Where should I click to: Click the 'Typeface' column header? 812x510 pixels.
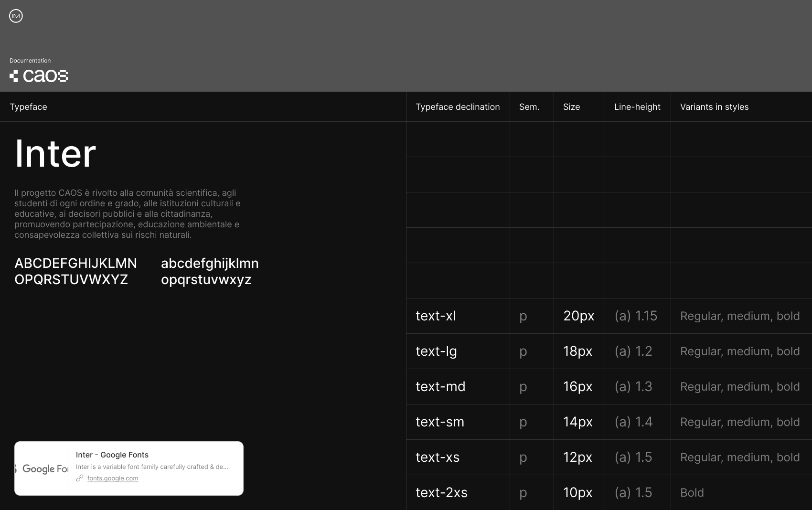click(29, 107)
